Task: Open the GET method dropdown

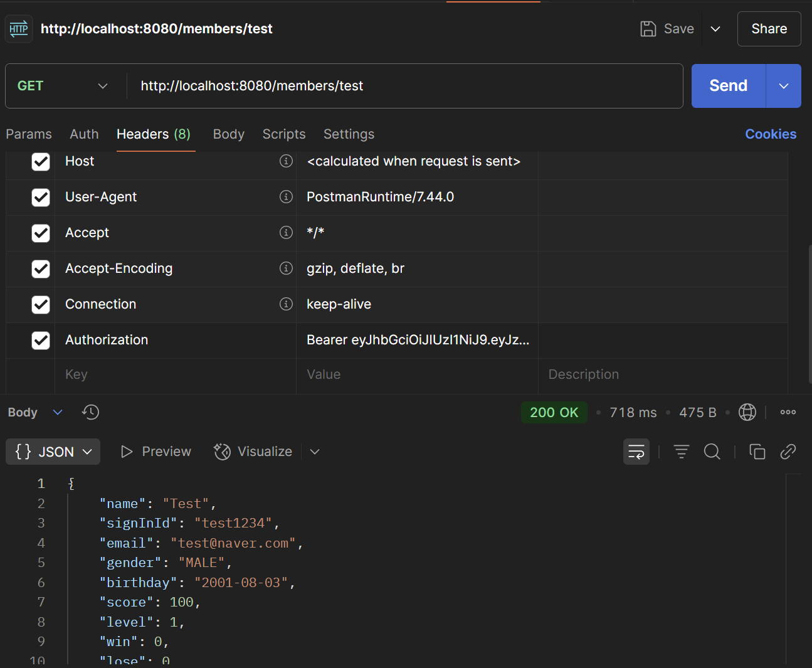Action: pos(63,86)
